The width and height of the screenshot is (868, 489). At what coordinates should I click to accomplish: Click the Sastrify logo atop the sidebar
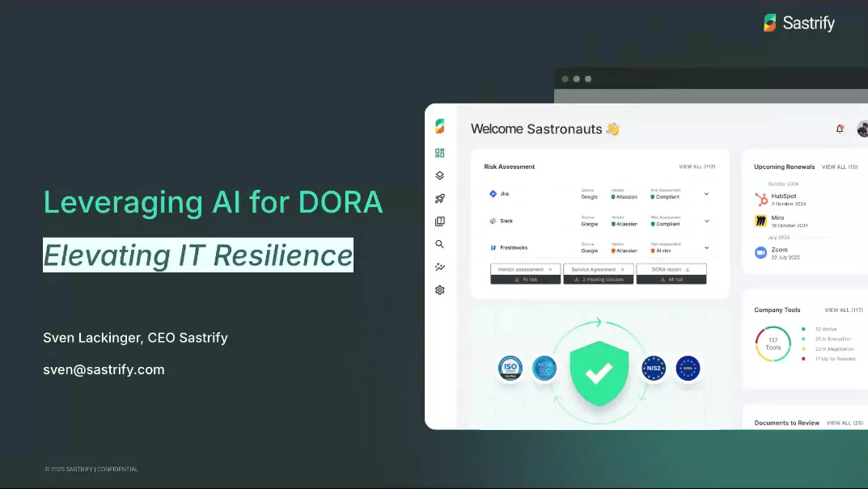click(439, 126)
